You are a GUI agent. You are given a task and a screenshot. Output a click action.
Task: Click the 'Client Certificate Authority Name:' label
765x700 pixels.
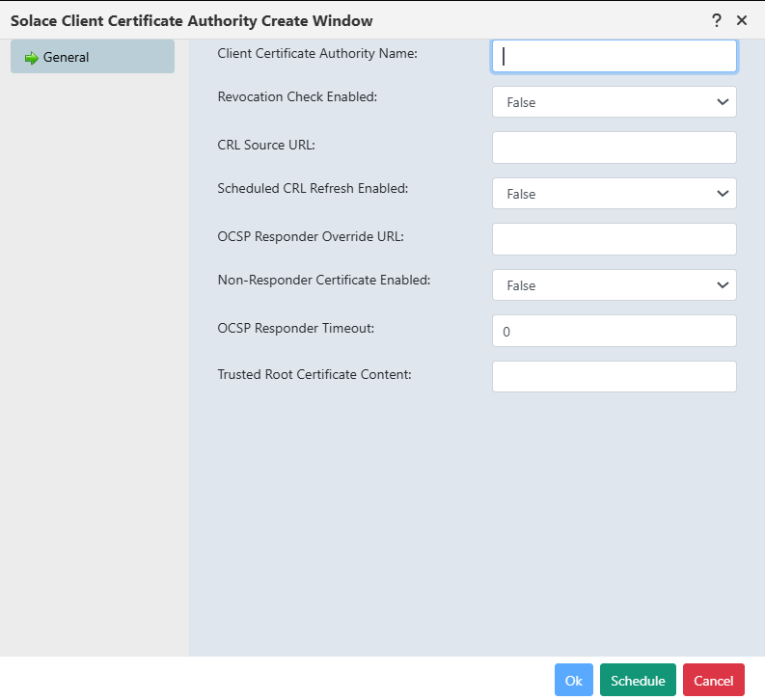317,53
